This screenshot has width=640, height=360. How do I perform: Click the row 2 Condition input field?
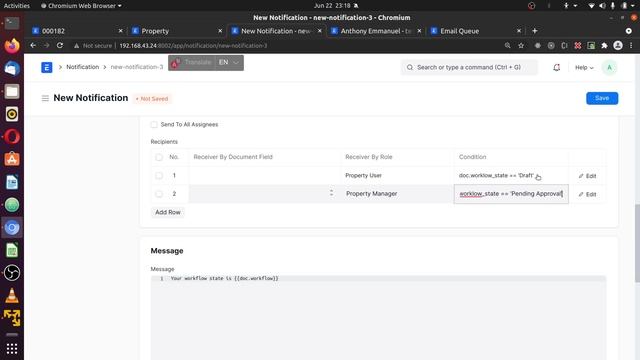point(511,194)
